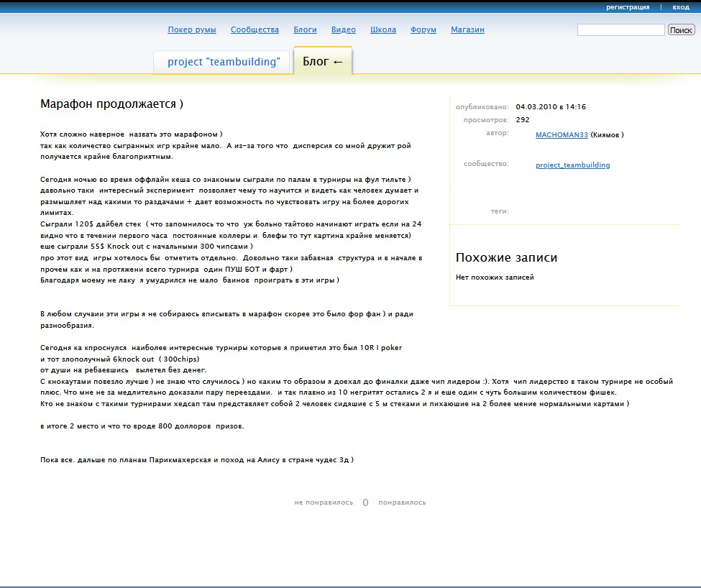Open the 'Покер румы' menu item
This screenshot has height=588, width=701.
[192, 30]
